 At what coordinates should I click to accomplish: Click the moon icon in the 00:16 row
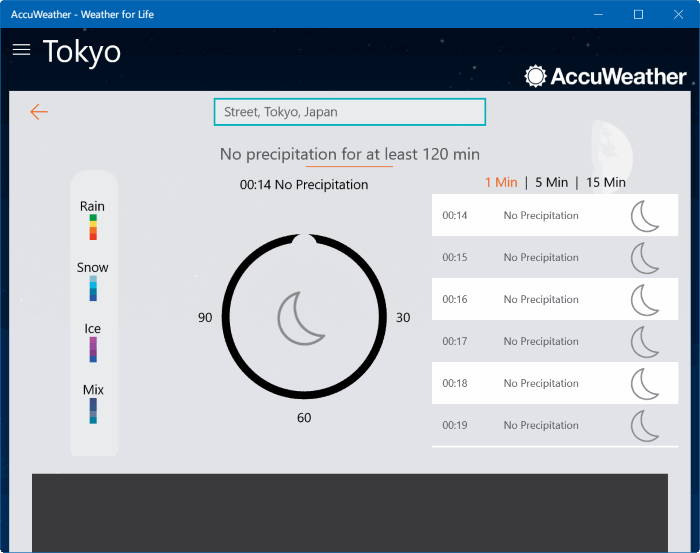[645, 299]
